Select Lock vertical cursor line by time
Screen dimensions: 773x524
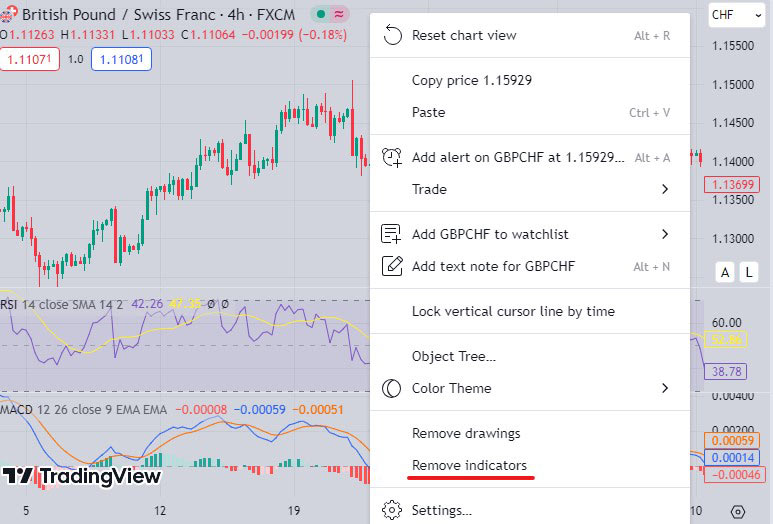529,311
